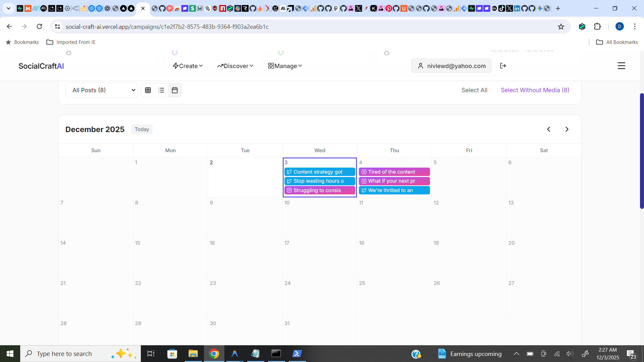Open the All Posts (8) dropdown
644x362 pixels.
(x=101, y=90)
